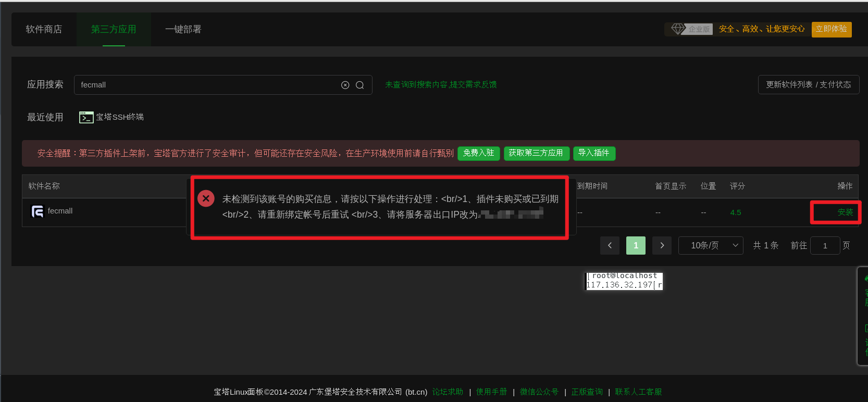The image size is (868, 402).
Task: Open the 宝塔SSH终端 terminal icon
Action: [86, 117]
